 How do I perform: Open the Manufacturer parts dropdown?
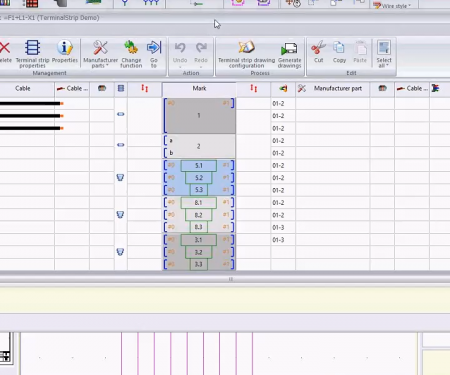100,53
